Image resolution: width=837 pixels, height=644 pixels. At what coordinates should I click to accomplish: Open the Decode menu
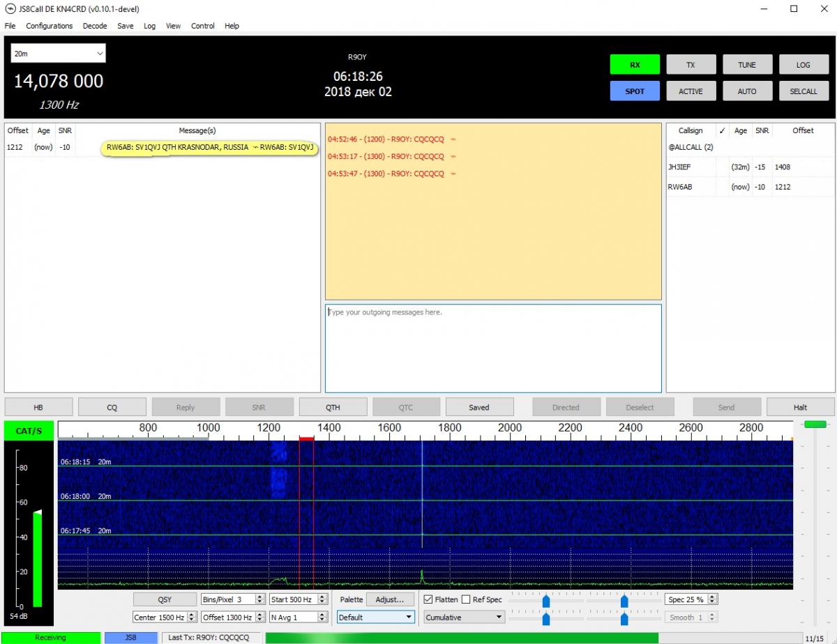point(95,26)
